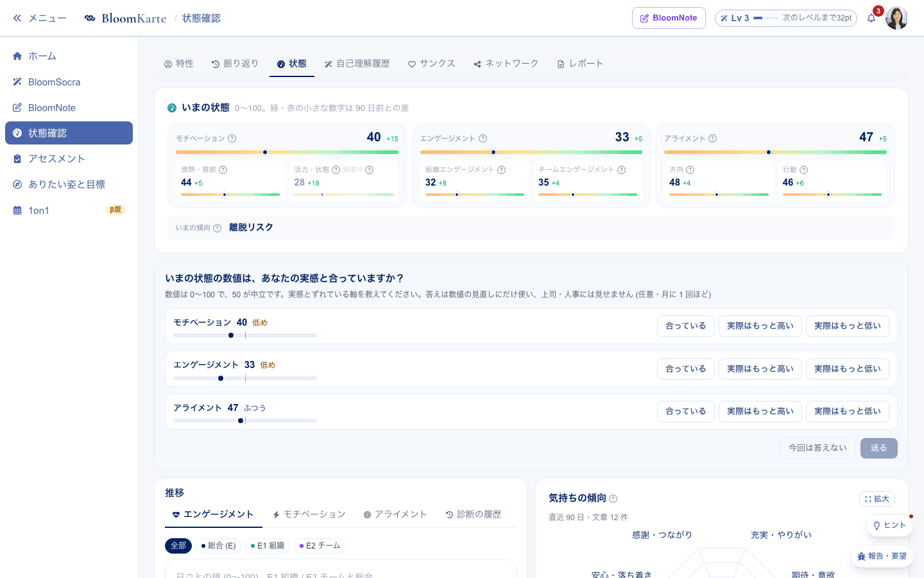Click the help icon next to モチベーション
The width and height of the screenshot is (924, 578).
[232, 139]
